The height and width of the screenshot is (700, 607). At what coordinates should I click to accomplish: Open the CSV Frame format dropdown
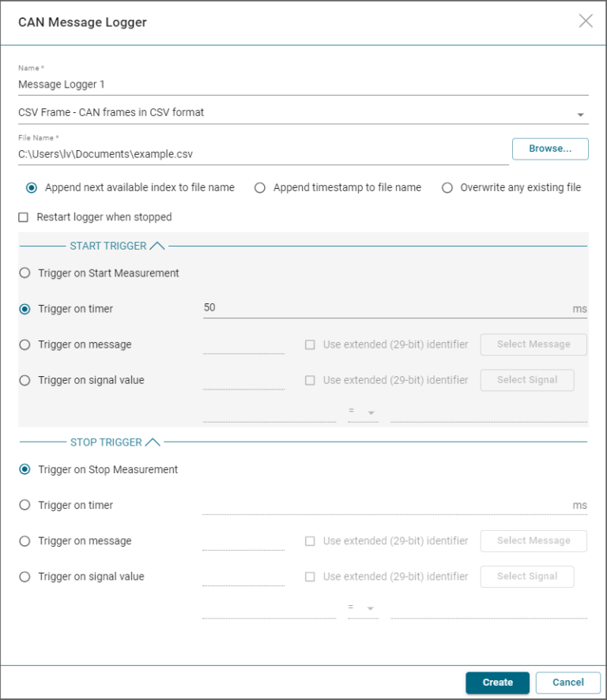[581, 115]
